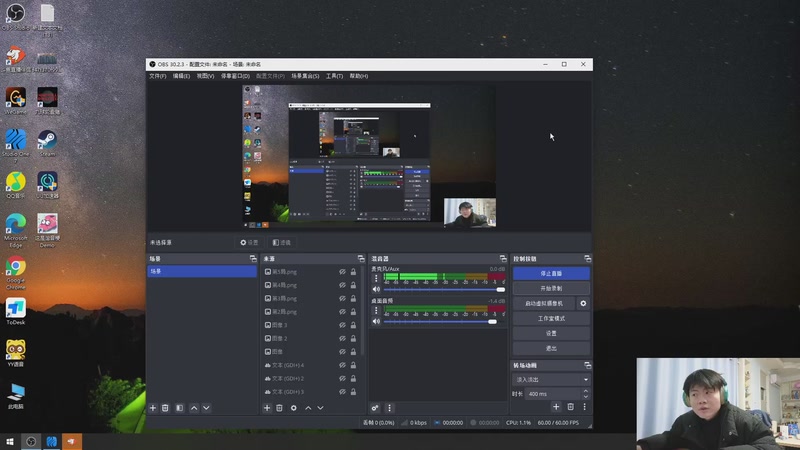Adjust the 桌面音频 volume slider

(x=444, y=321)
